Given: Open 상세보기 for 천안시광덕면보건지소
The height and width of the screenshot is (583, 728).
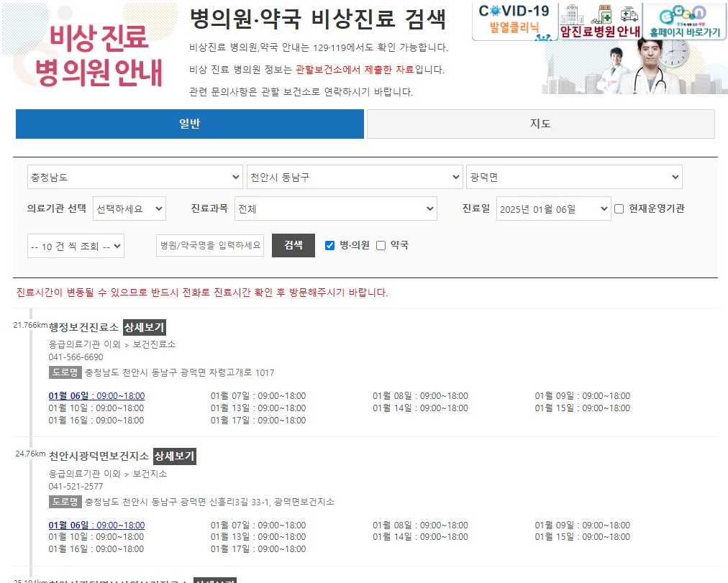Looking at the screenshot, I should (175, 456).
